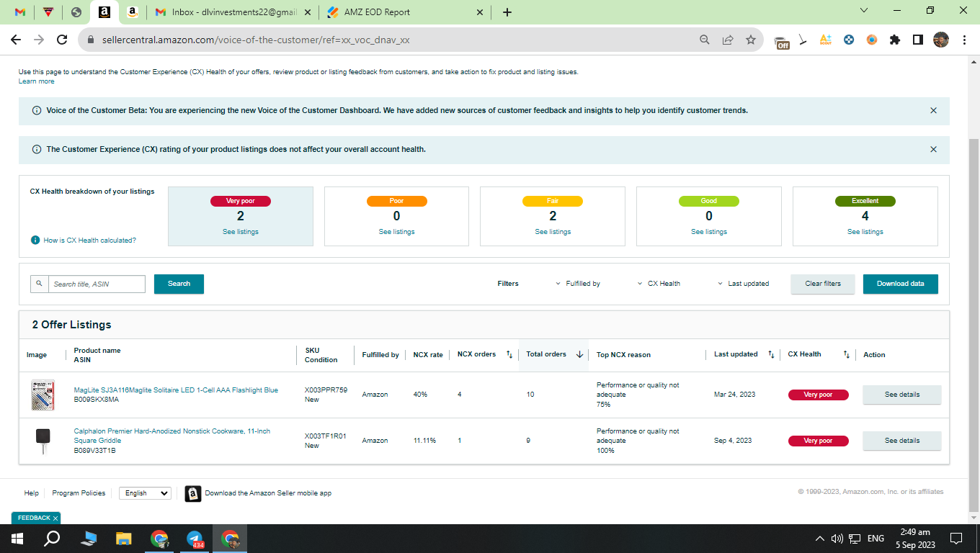Open the Extensions puzzle menu
Viewport: 980px width, 553px height.
(895, 40)
